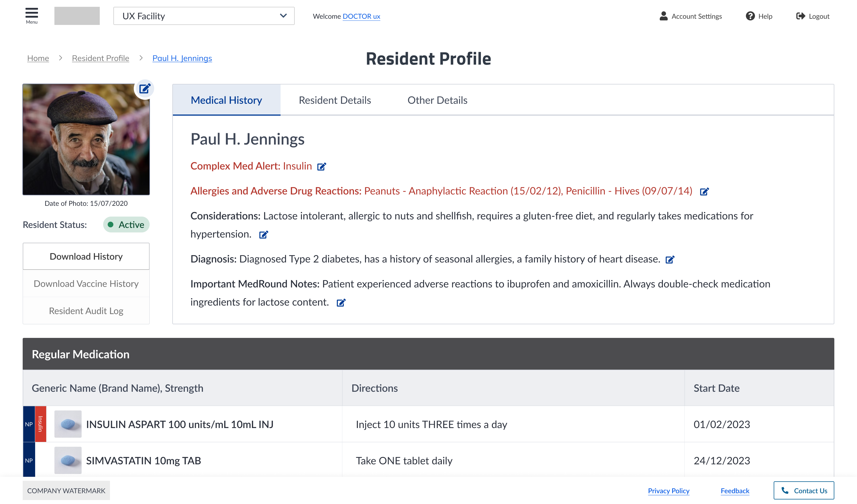The image size is (857, 504).
Task: Edit the Complex Med Alert for Insulin
Action: (321, 166)
